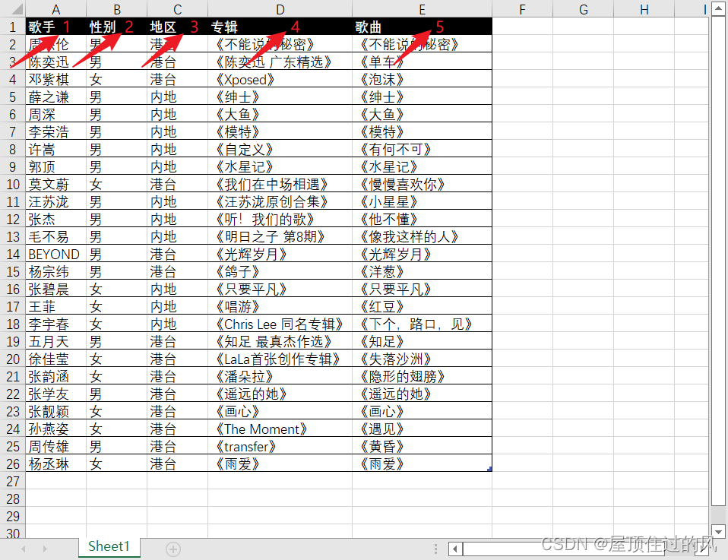Click horizontal scrollbar left arrow
The image size is (728, 560).
(x=455, y=549)
